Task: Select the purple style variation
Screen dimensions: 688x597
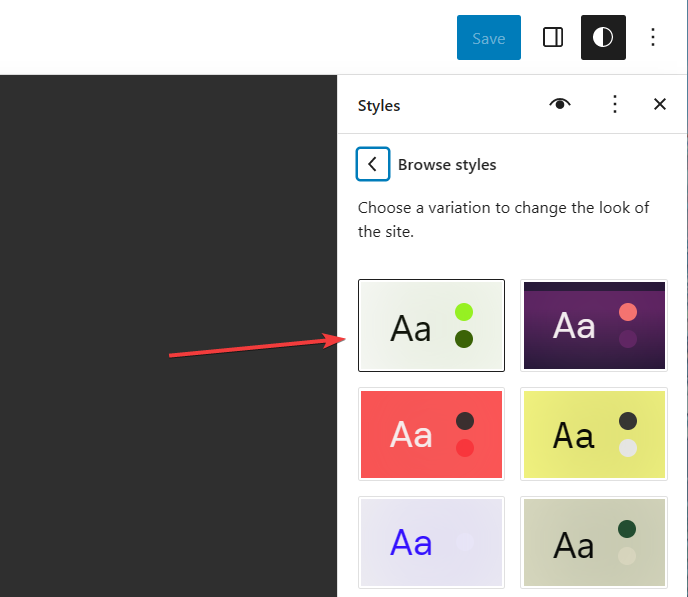Action: (594, 325)
